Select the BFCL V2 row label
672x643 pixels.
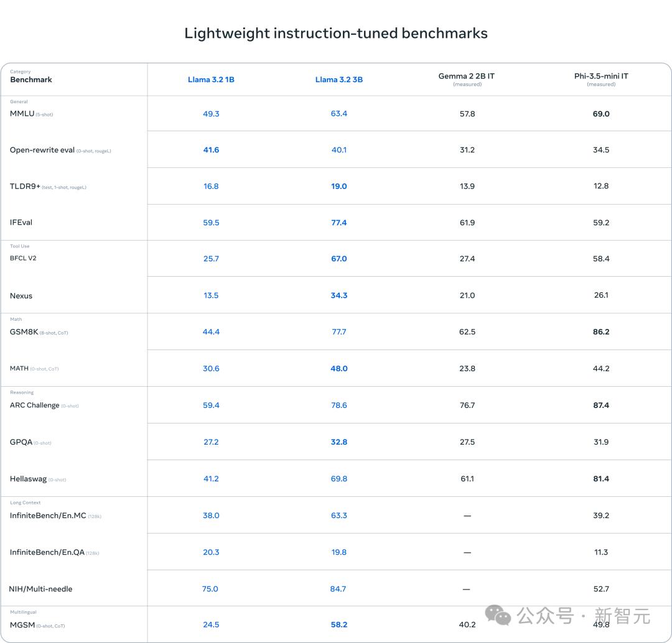point(23,258)
